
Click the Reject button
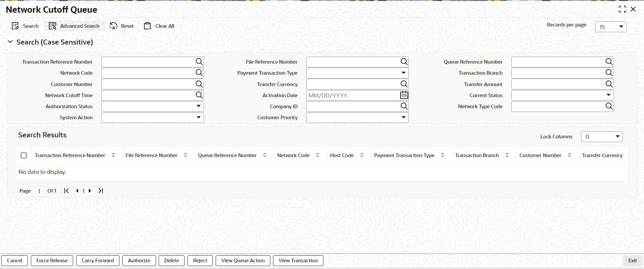[x=200, y=261]
